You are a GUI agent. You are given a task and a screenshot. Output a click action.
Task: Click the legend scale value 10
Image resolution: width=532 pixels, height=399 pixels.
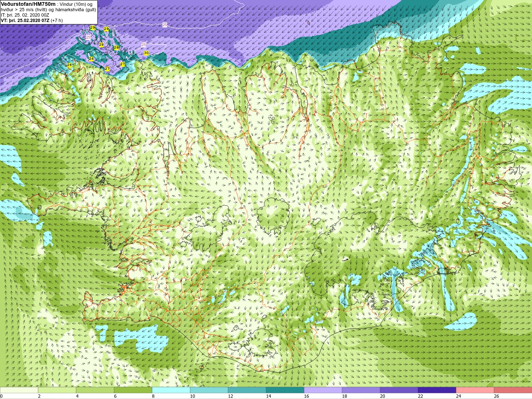[x=192, y=396]
